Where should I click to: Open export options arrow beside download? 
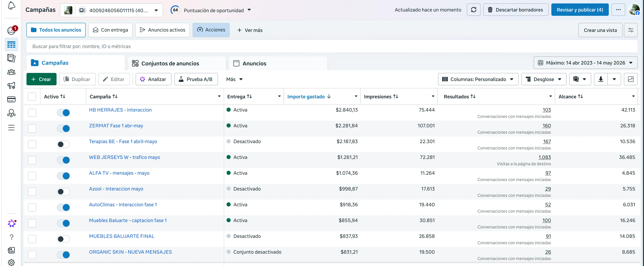[x=614, y=79]
